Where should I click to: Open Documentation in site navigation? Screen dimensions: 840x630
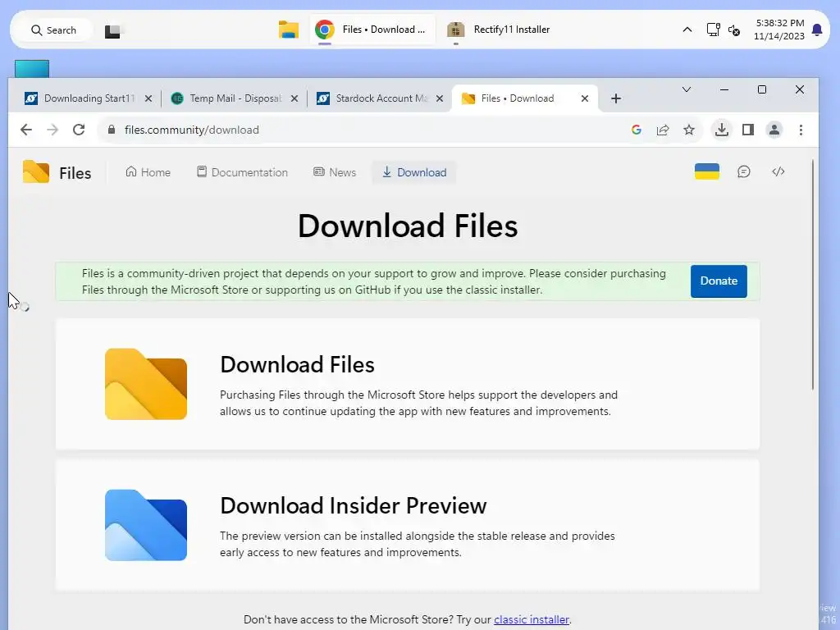pyautogui.click(x=242, y=172)
